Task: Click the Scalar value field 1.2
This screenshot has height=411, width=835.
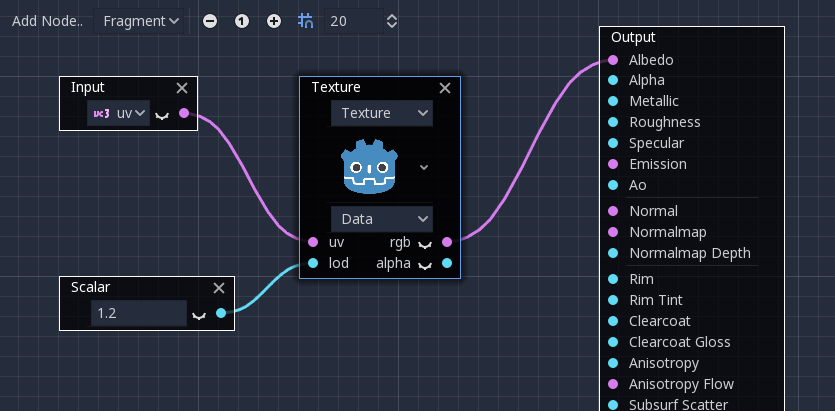Action: coord(139,313)
